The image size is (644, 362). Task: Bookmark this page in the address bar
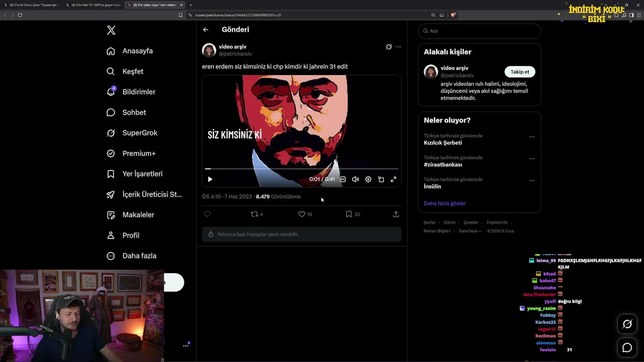tap(180, 15)
